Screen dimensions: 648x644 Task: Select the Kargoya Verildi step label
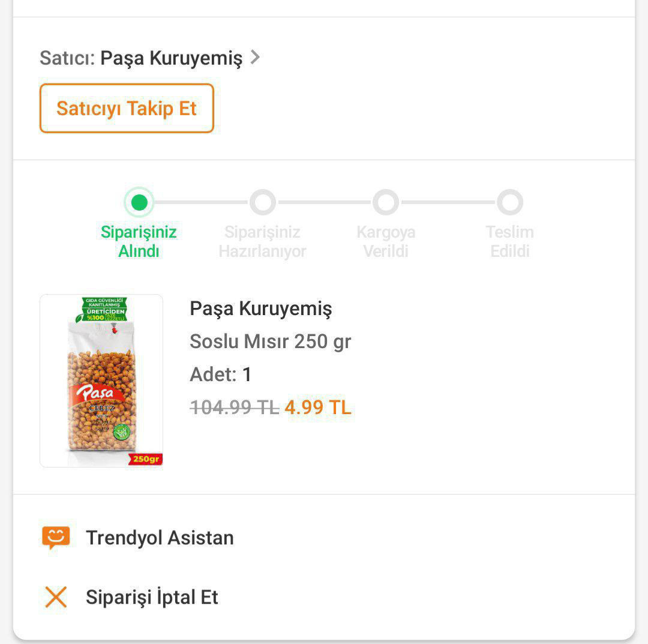point(386,241)
